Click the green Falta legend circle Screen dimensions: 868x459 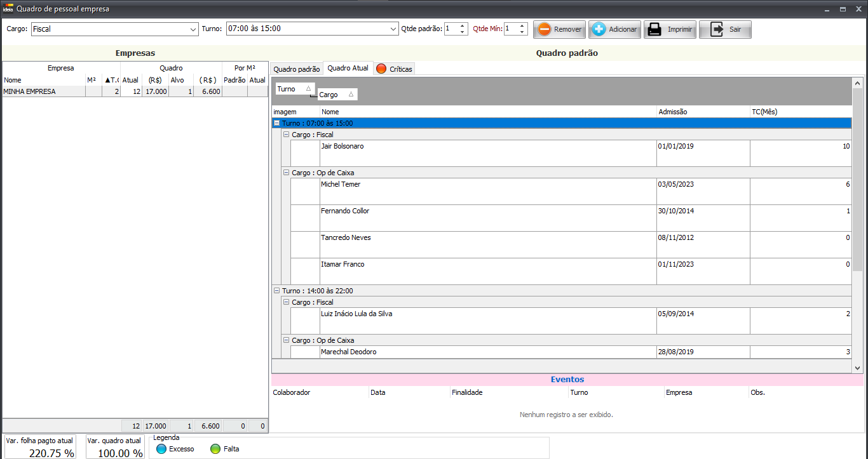click(215, 449)
